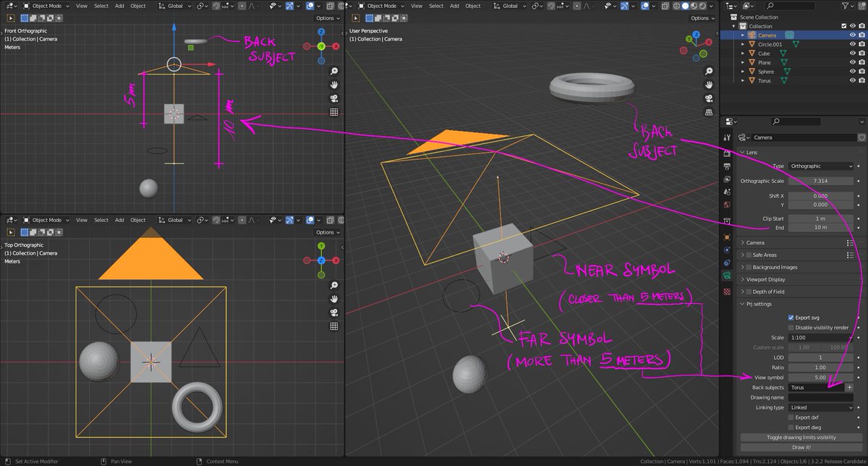Click the add back subject plus icon
Image resolution: width=868 pixels, height=466 pixels.
[x=850, y=387]
